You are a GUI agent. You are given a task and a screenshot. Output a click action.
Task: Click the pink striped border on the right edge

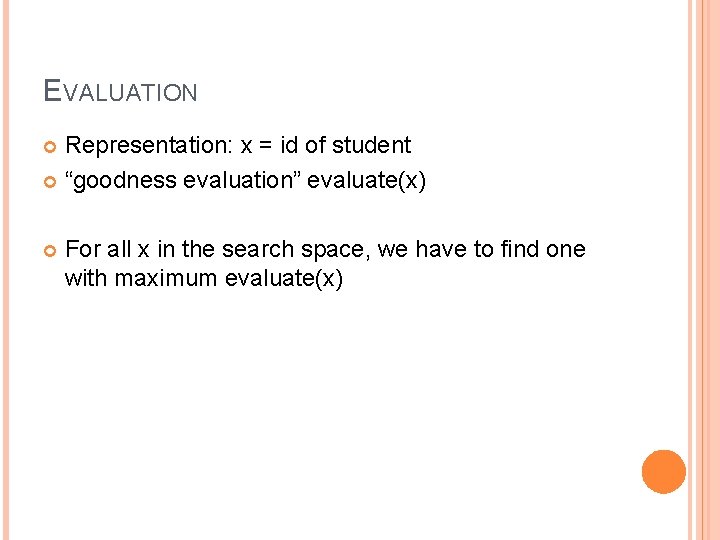[x=703, y=270]
